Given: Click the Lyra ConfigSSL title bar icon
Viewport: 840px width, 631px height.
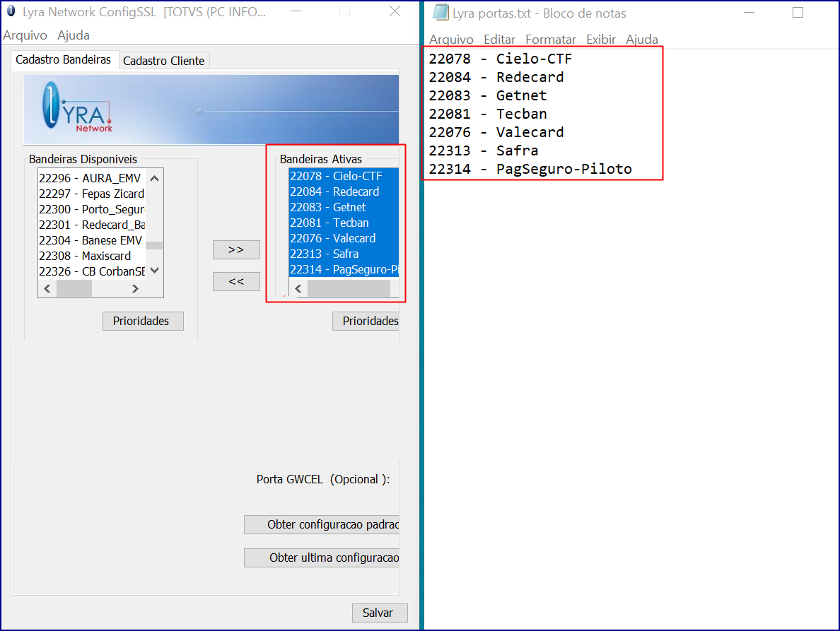Looking at the screenshot, I should point(11,11).
